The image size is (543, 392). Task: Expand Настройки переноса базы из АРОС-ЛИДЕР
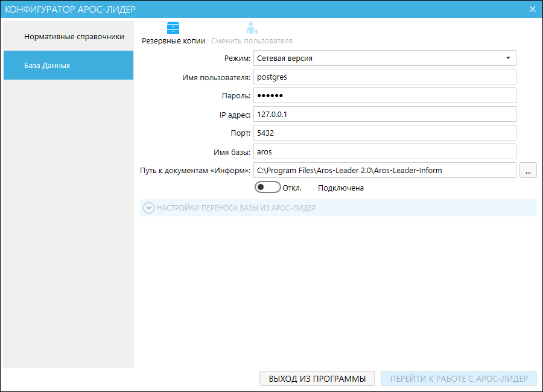(x=148, y=208)
